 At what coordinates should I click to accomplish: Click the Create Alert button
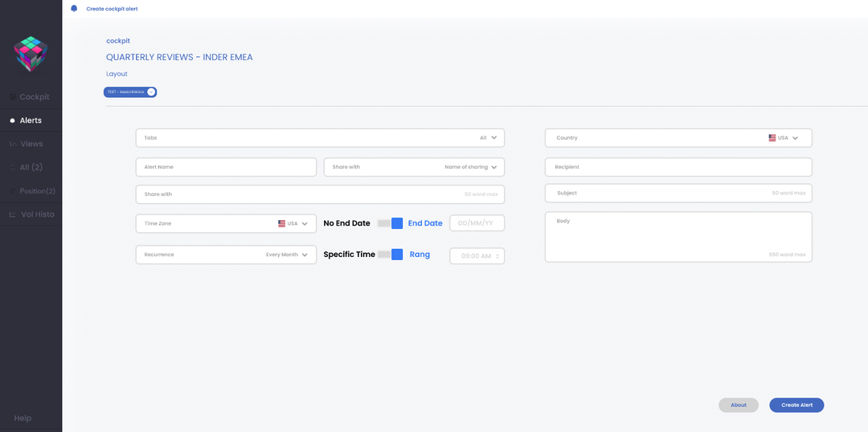point(796,405)
